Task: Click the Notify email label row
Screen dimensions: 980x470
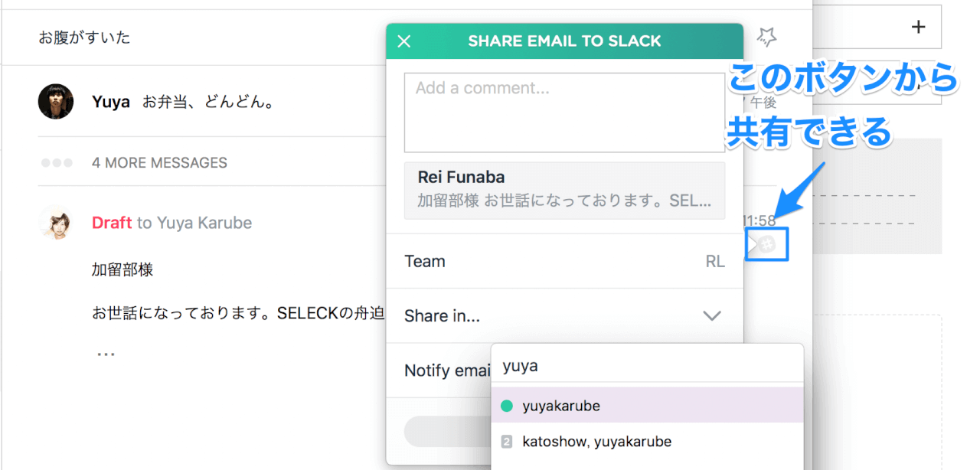Action: point(447,370)
